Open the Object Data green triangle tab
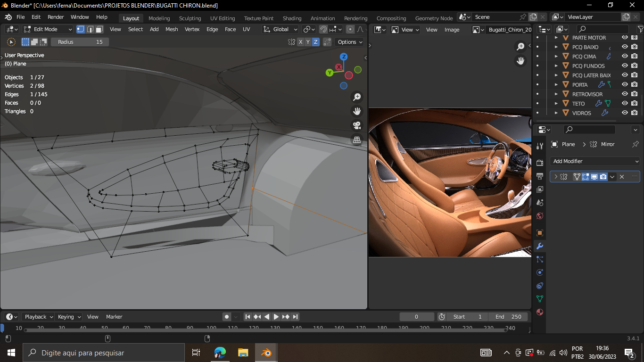 pos(540,299)
